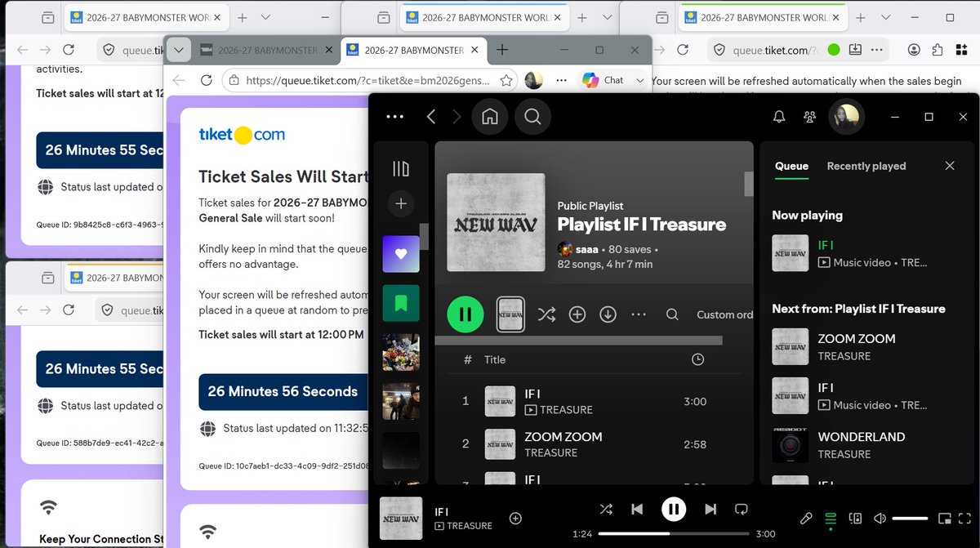Open Connect to a device in Spotify

pyautogui.click(x=856, y=518)
